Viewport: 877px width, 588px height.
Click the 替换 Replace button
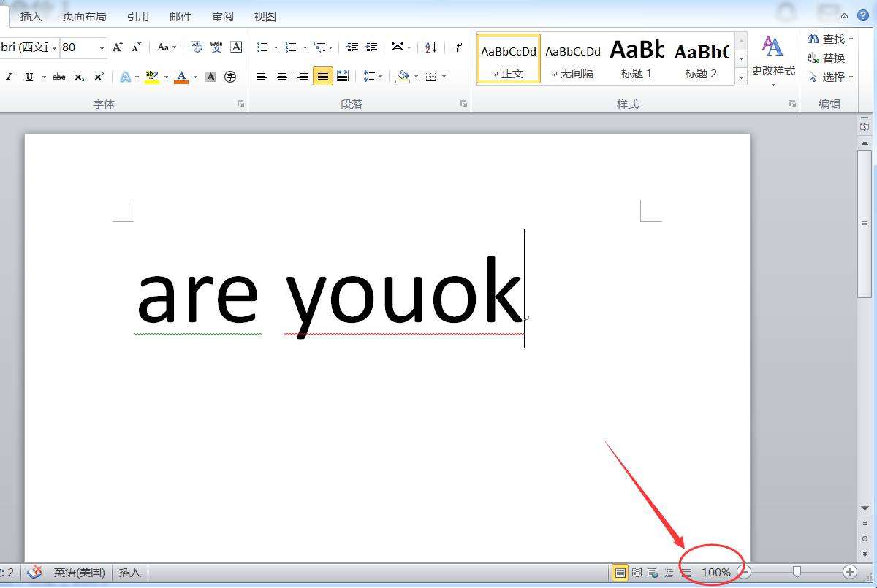[x=826, y=58]
